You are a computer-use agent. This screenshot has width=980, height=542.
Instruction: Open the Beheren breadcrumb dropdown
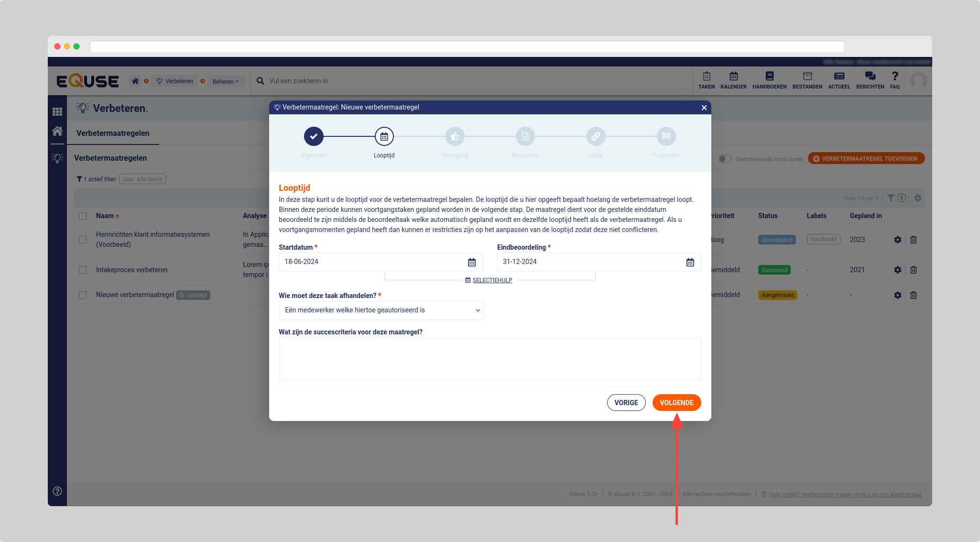tap(226, 81)
